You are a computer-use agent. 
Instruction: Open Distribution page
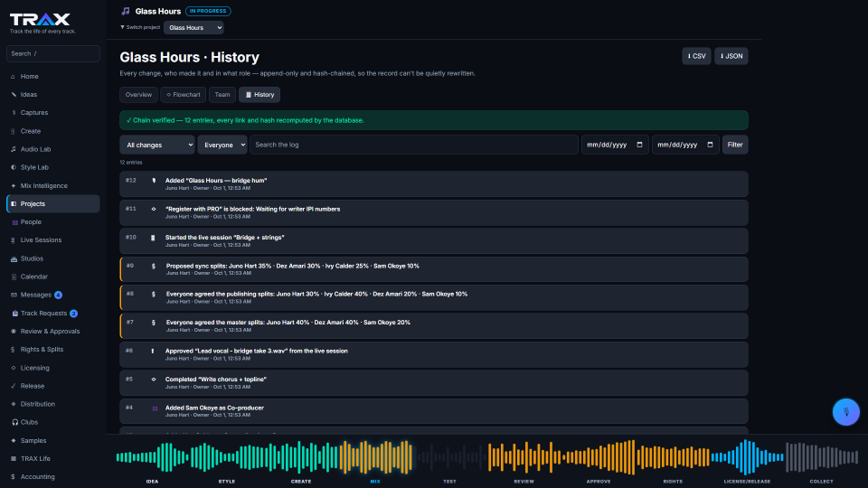click(52, 404)
